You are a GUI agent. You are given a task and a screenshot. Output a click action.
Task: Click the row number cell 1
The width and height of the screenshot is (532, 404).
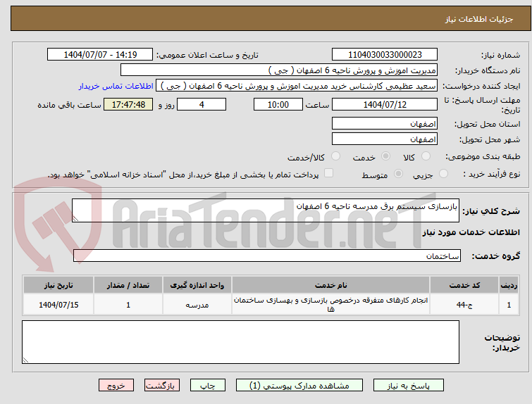click(509, 305)
